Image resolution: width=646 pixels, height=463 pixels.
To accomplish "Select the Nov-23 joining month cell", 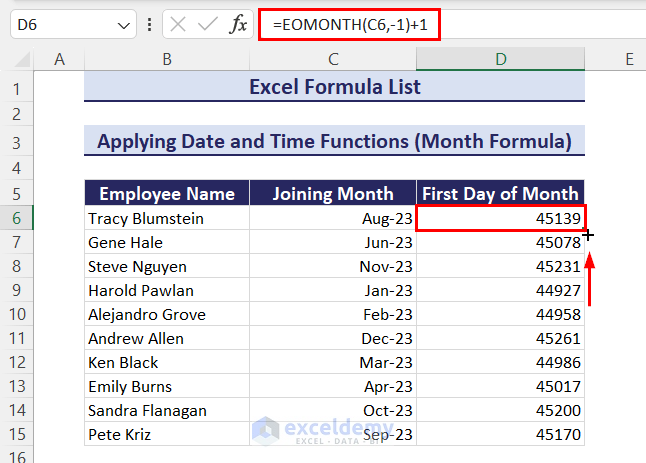I will pos(332,266).
